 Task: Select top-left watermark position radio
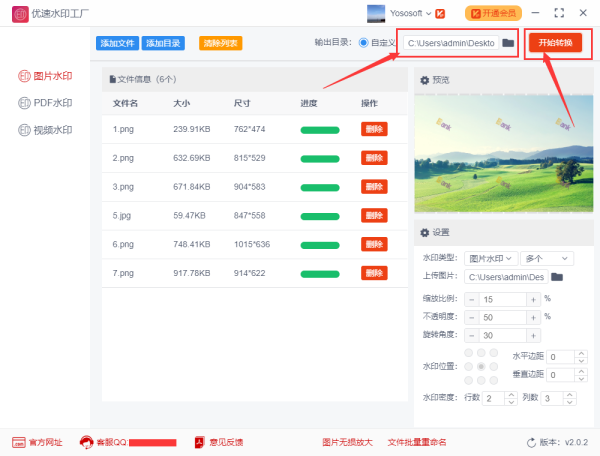(x=467, y=354)
